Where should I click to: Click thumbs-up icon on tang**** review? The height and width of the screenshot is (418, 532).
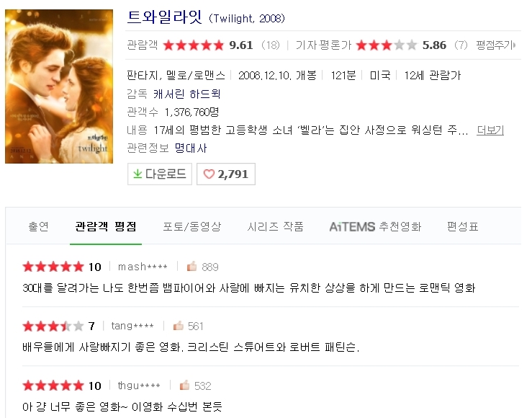(x=178, y=326)
